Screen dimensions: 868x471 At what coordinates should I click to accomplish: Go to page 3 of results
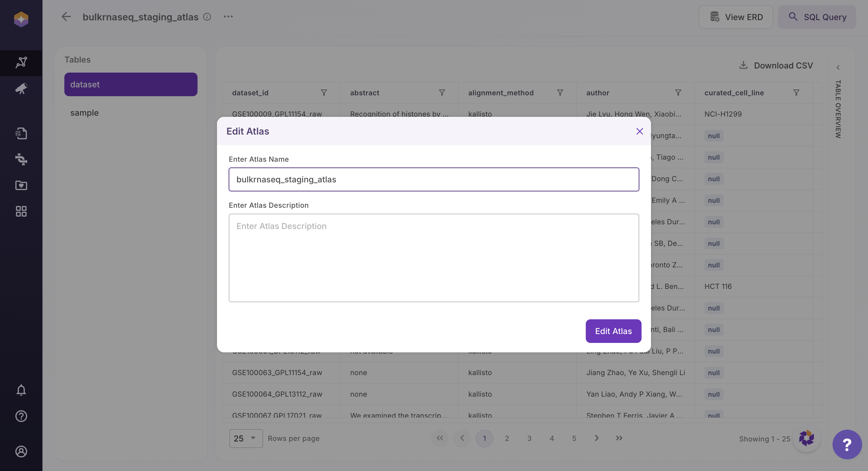coord(529,438)
